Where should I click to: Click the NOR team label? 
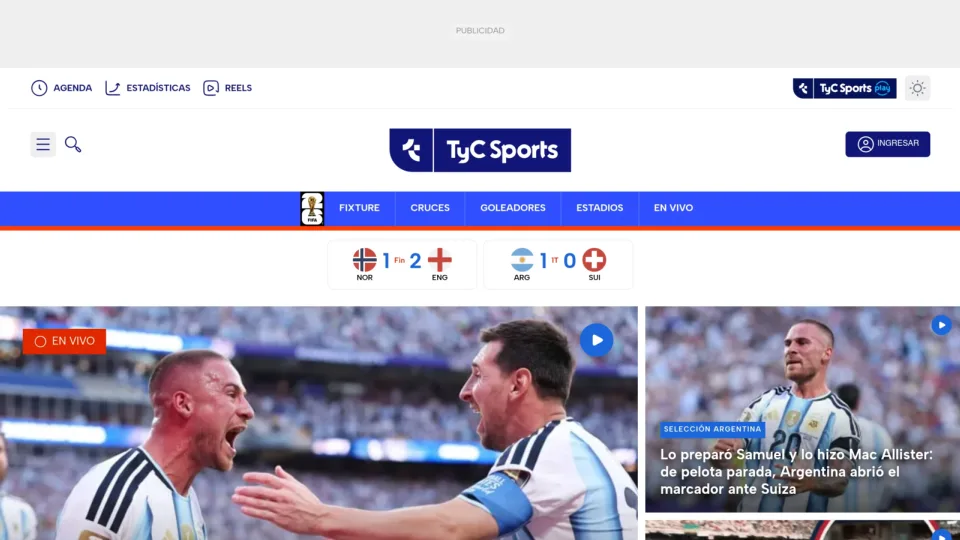coord(364,278)
